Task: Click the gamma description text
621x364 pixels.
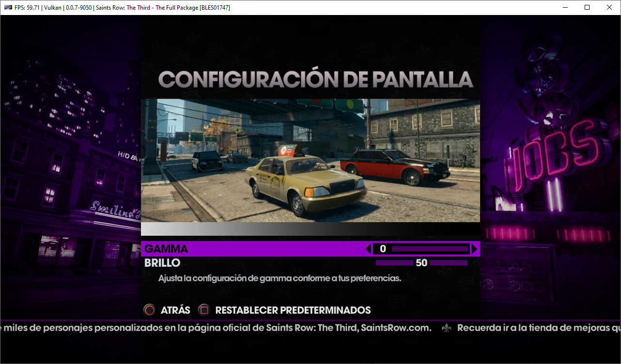Action: pyautogui.click(x=279, y=278)
